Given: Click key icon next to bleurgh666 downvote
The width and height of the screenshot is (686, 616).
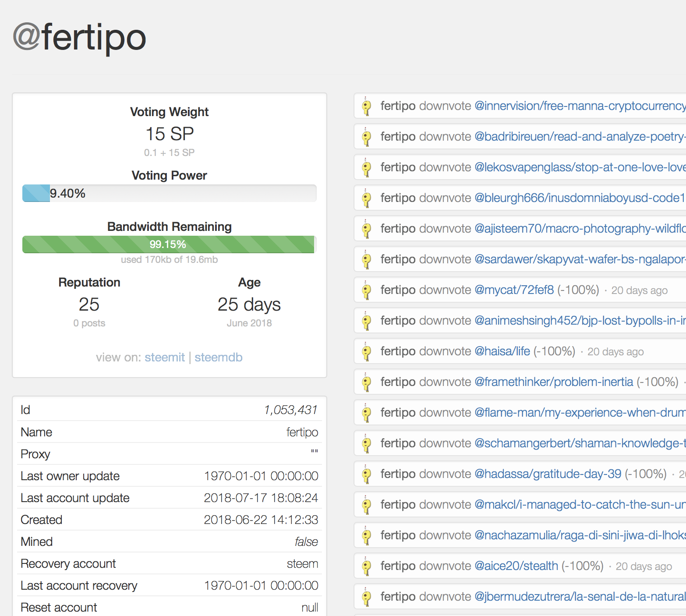Looking at the screenshot, I should tap(367, 198).
